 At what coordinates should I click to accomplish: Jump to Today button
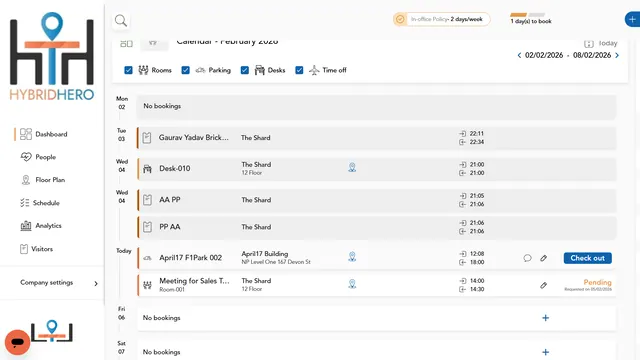coord(601,43)
